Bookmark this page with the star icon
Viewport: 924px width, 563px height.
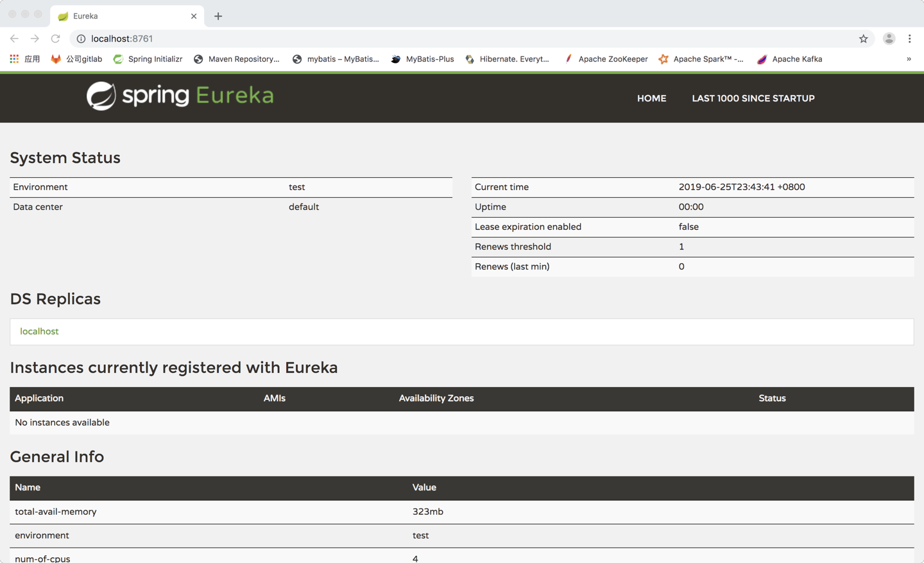point(864,39)
